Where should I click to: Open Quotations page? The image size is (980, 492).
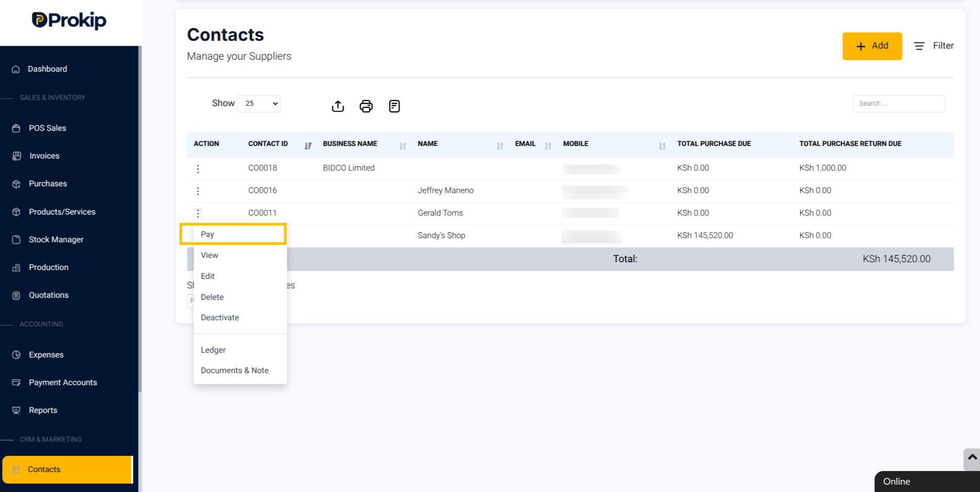pyautogui.click(x=49, y=295)
